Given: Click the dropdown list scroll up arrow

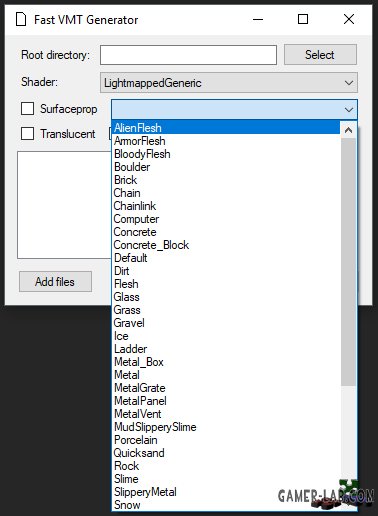Looking at the screenshot, I should (349, 130).
